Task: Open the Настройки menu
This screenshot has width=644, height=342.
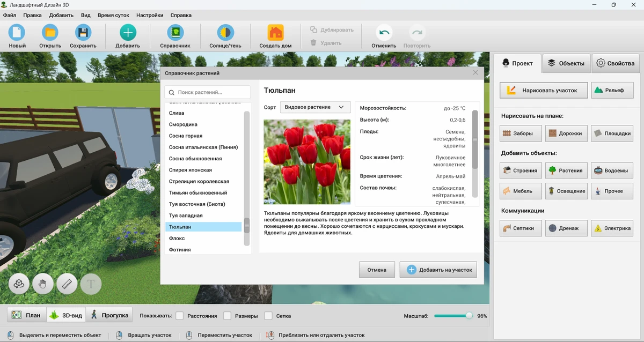Action: point(150,15)
